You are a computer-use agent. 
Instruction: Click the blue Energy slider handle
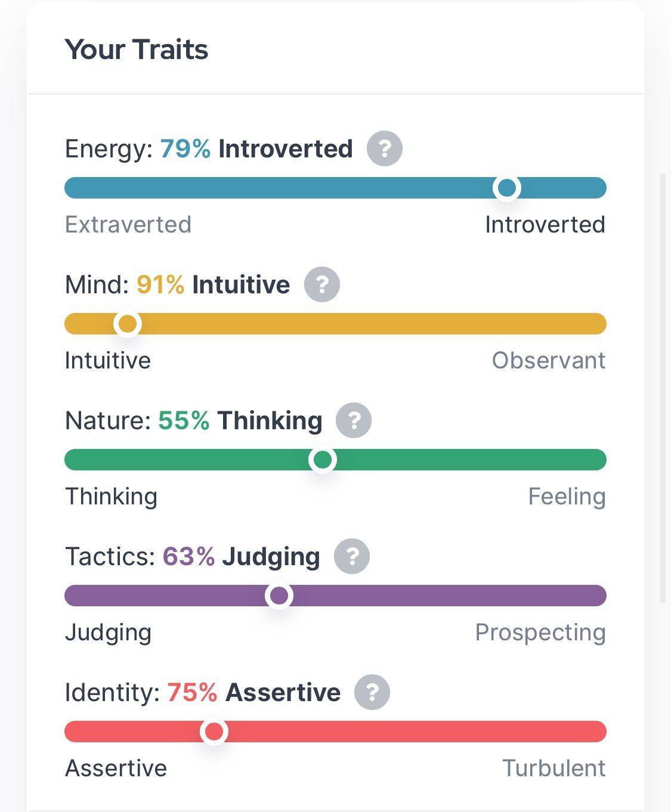tap(507, 188)
